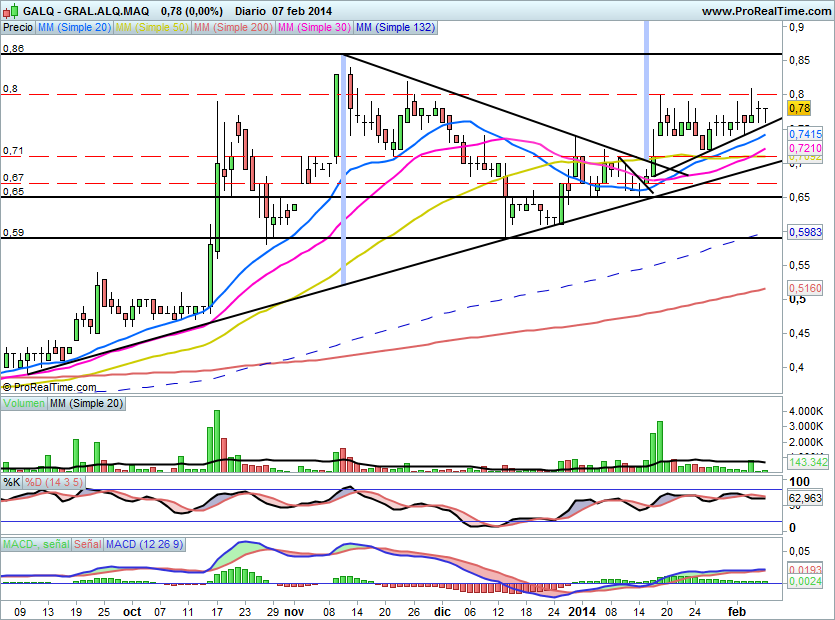Image resolution: width=835 pixels, height=620 pixels.
Task: Click the 0,59 support level label
Action: (x=13, y=232)
